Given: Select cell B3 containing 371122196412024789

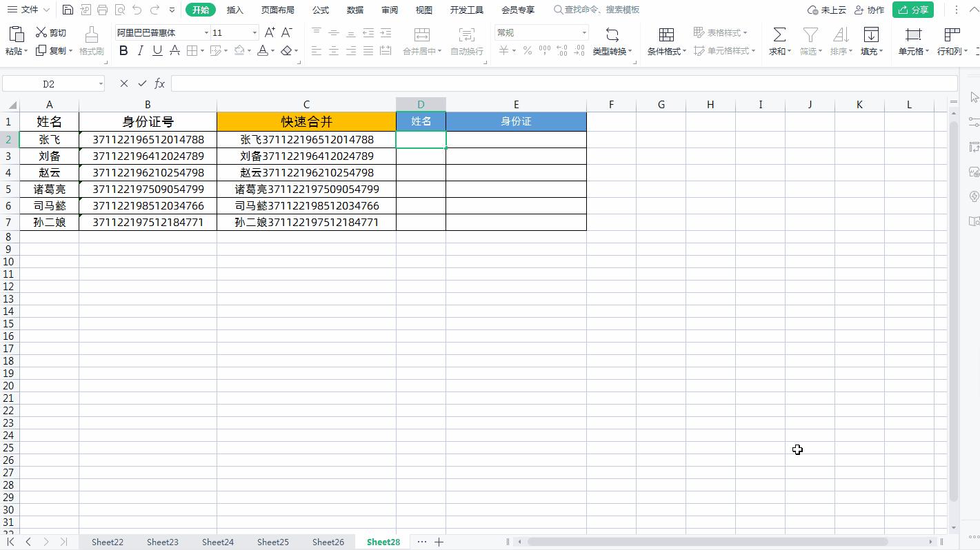Looking at the screenshot, I should (148, 156).
